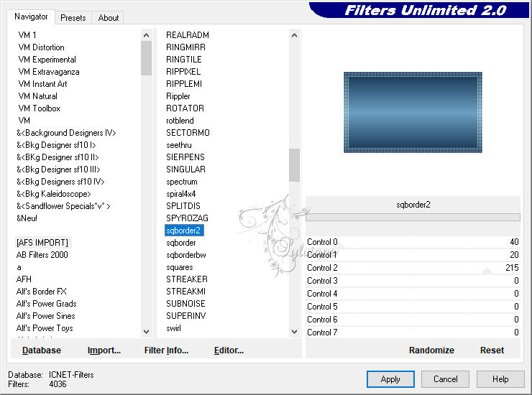Select the STREAKER filter
532x395 pixels.
[x=187, y=279]
